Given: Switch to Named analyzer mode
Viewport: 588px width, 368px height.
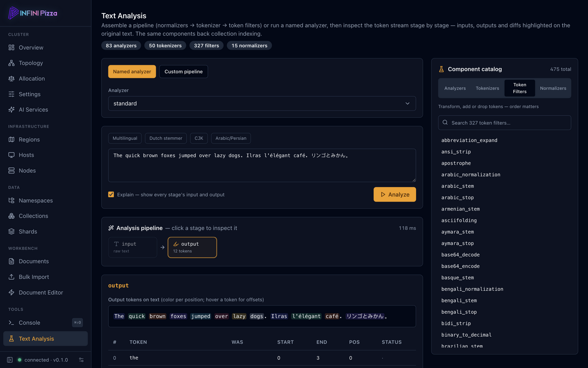Looking at the screenshot, I should (132, 72).
